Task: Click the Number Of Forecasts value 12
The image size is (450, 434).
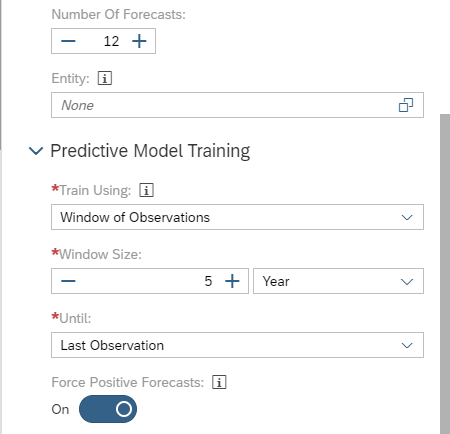Action: 111,41
